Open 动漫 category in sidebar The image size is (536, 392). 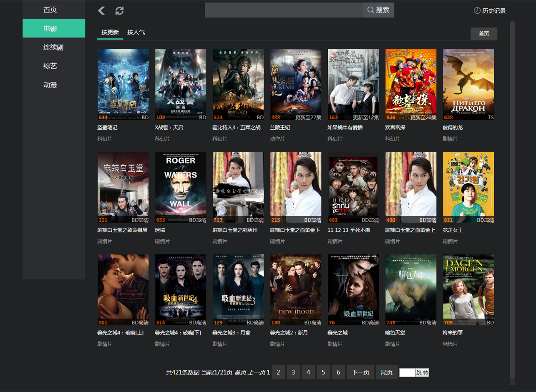(54, 85)
